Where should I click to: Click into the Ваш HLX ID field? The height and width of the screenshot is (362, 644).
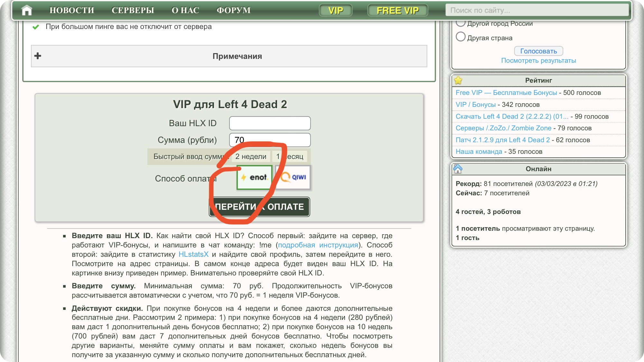click(x=270, y=123)
